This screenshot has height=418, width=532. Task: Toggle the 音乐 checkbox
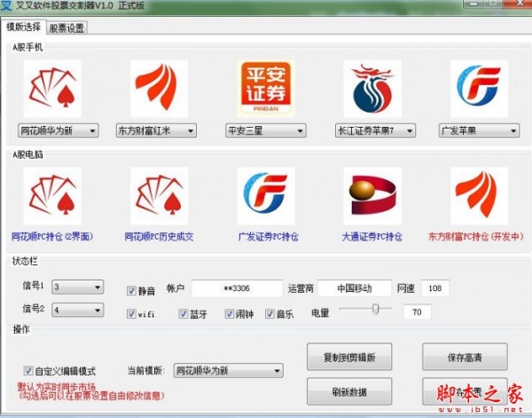[270, 314]
